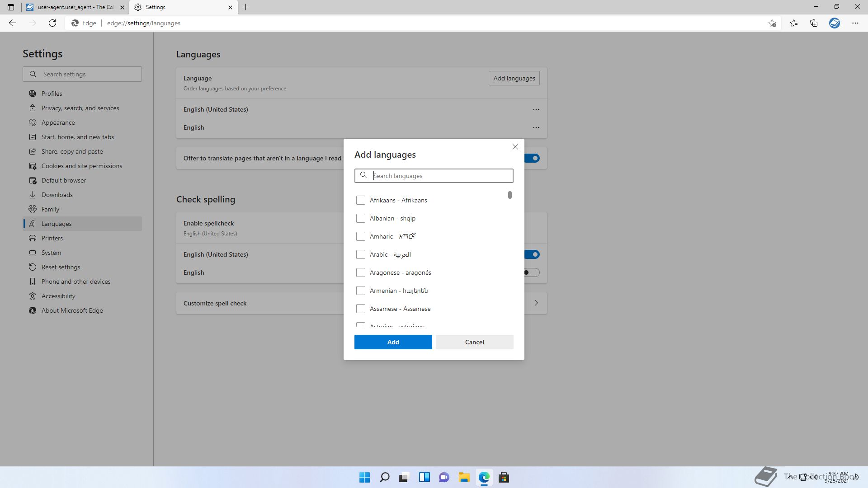Screen dimensions: 868x488
Task: Open Microsoft Store from taskbar
Action: pyautogui.click(x=504, y=477)
